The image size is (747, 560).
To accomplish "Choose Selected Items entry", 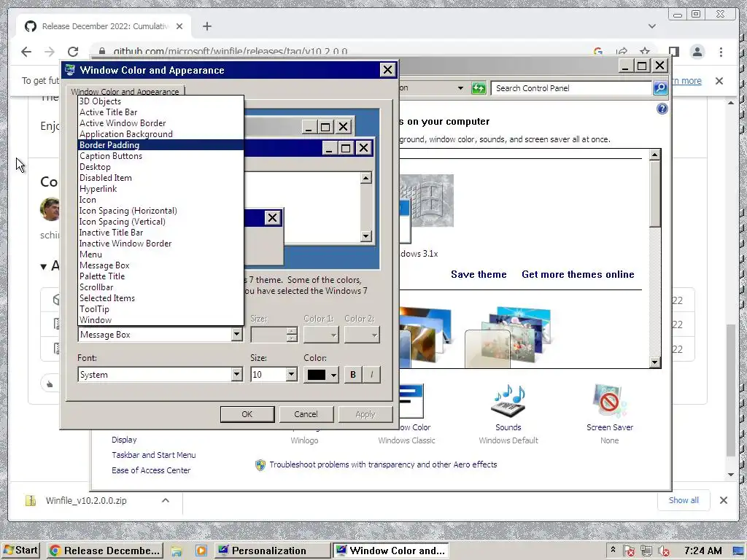I will pyautogui.click(x=160, y=298).
